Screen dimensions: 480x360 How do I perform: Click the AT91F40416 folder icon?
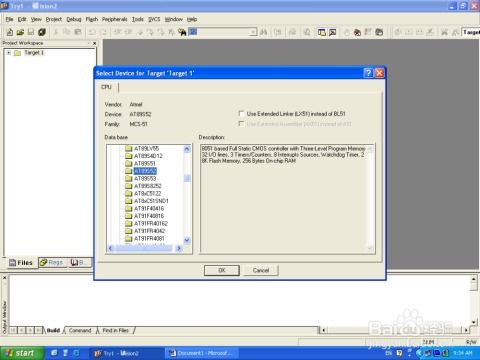tap(129, 208)
